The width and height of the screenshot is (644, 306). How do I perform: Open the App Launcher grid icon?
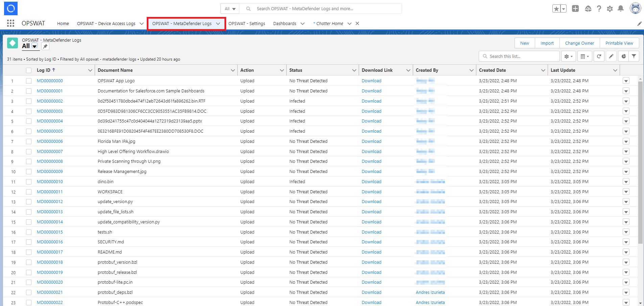coord(10,23)
